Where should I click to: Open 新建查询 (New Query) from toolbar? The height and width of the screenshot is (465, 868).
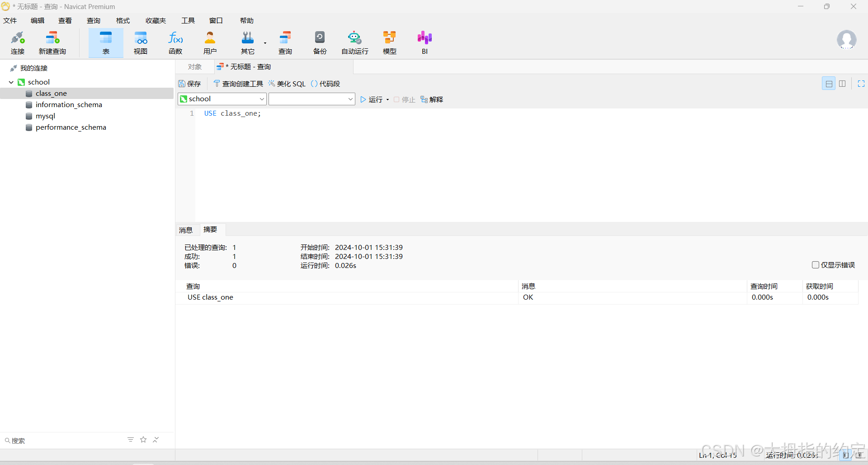point(52,43)
